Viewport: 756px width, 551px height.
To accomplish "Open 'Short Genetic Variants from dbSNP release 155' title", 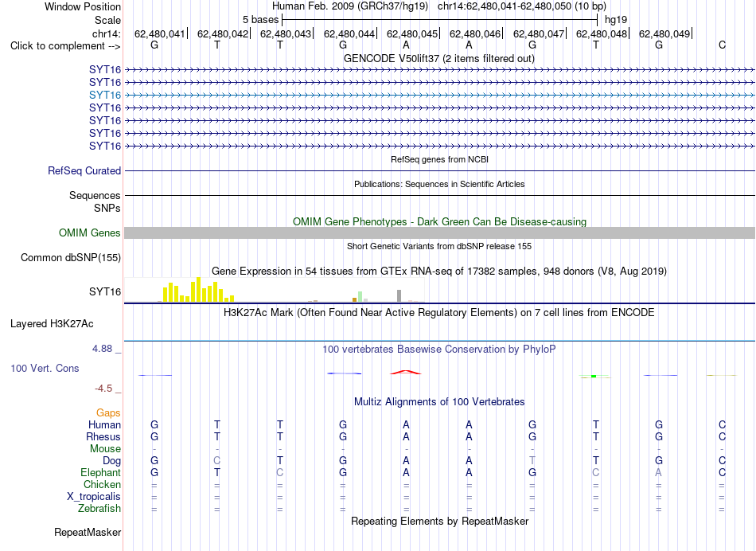I will point(439,247).
